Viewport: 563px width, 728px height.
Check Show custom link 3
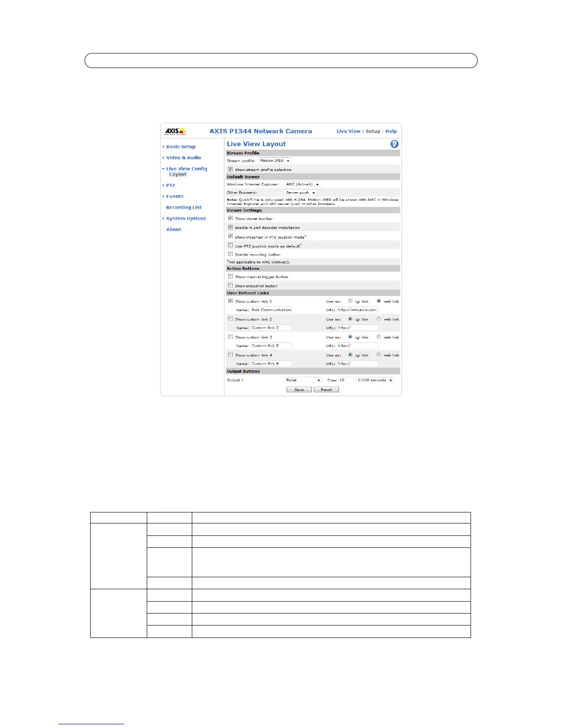(230, 337)
